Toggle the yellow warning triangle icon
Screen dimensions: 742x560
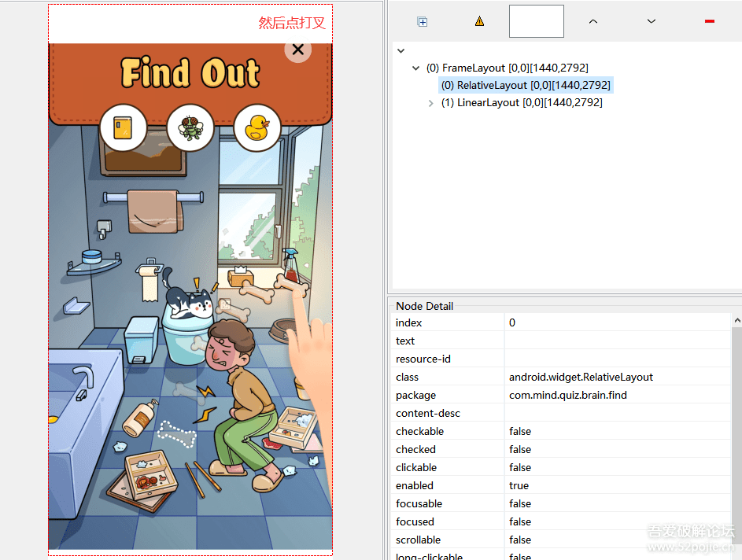point(479,21)
